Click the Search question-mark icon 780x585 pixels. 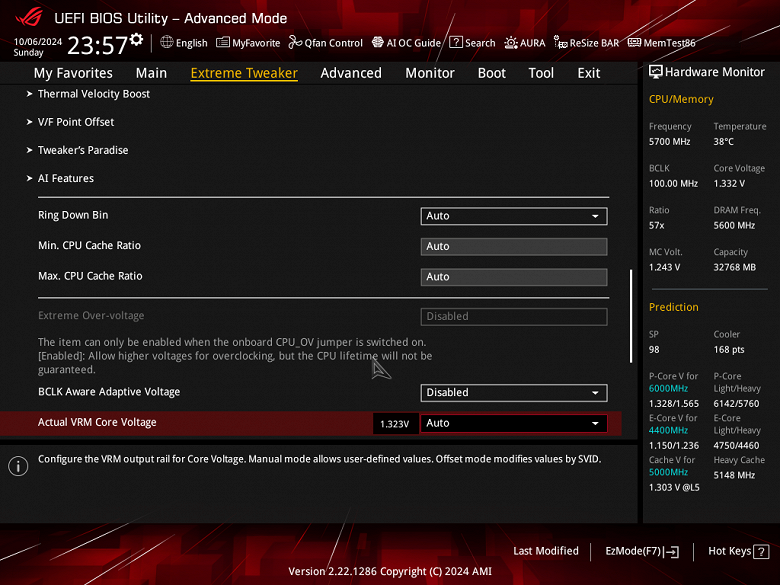point(456,42)
